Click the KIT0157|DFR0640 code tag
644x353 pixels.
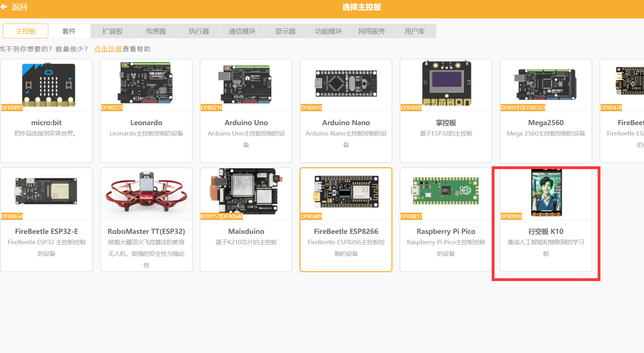pyautogui.click(x=222, y=216)
